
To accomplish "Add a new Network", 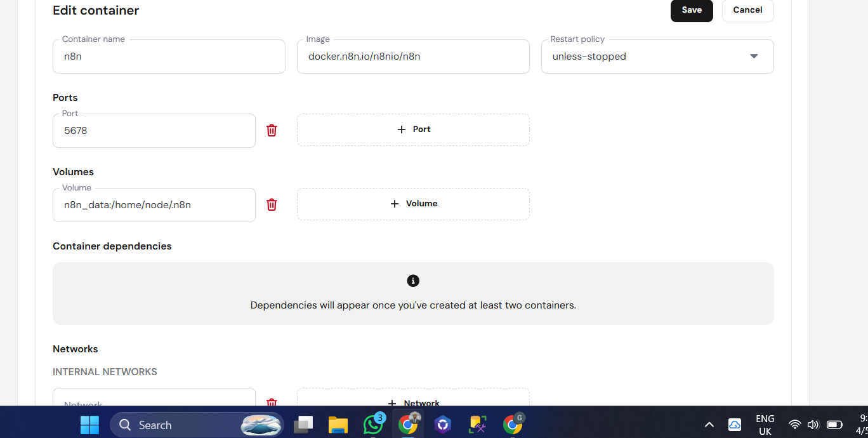I will coord(413,397).
